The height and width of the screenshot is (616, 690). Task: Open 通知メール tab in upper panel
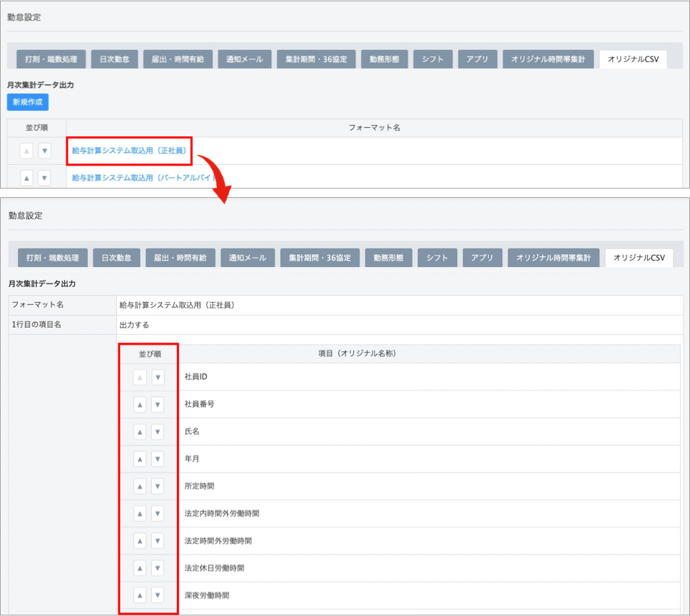coord(244,59)
